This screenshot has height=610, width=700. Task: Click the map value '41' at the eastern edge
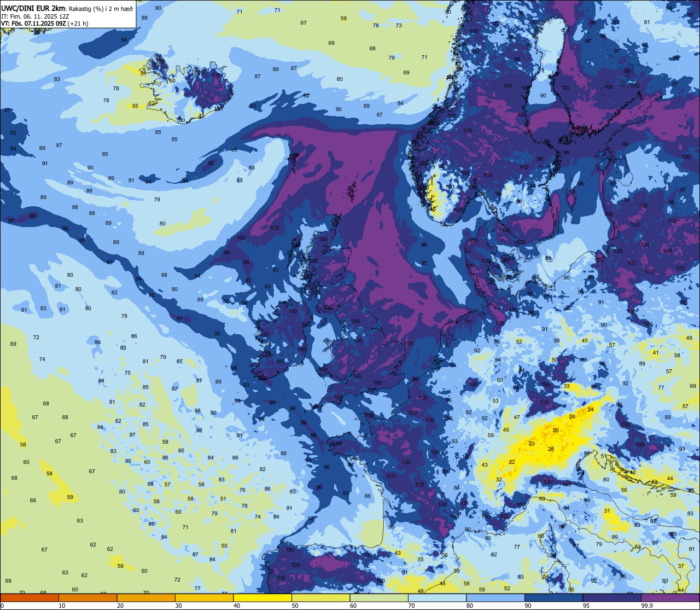tap(656, 353)
